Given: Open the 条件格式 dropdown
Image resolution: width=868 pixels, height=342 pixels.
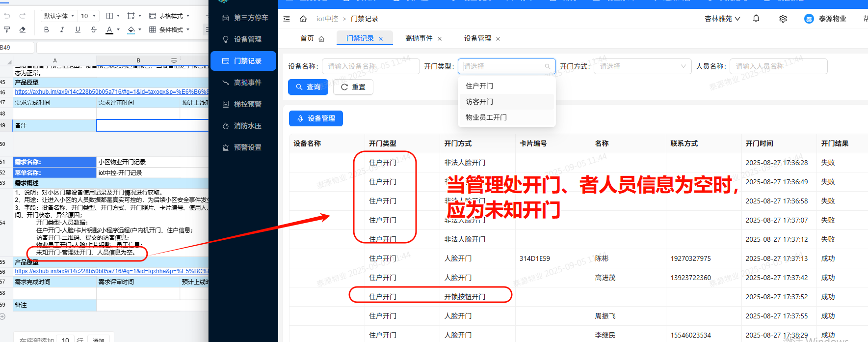Looking at the screenshot, I should (x=169, y=29).
